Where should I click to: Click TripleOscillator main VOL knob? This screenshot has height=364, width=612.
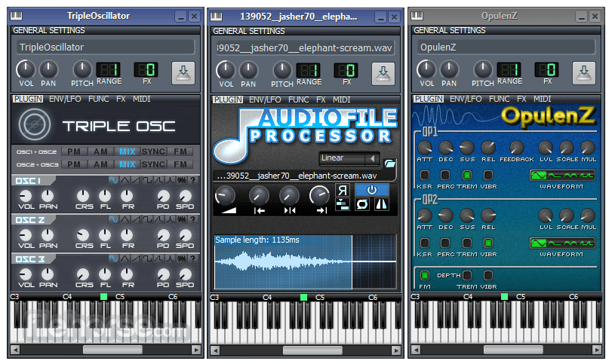pos(26,69)
